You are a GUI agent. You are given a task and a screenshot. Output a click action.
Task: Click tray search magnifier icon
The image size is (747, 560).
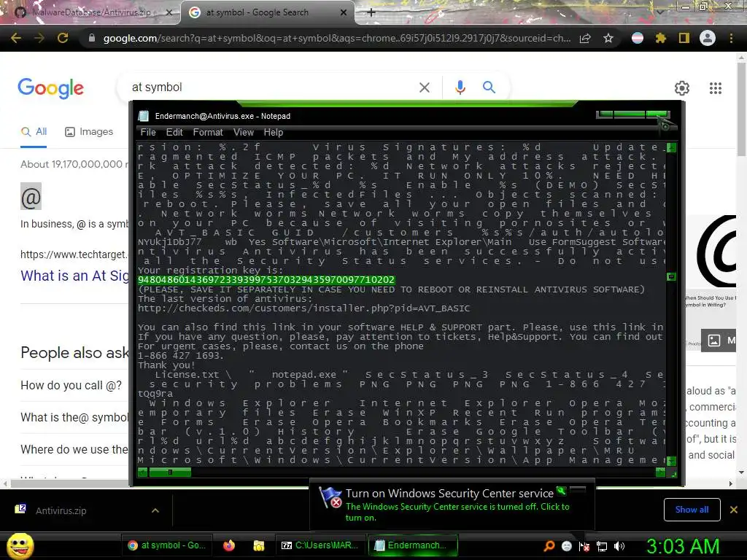coord(549,545)
